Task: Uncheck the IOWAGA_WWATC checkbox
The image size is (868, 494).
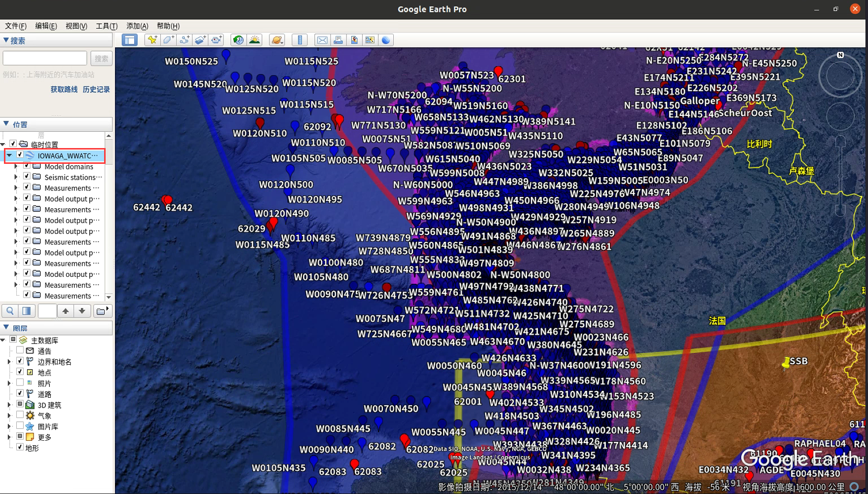Action: [20, 155]
